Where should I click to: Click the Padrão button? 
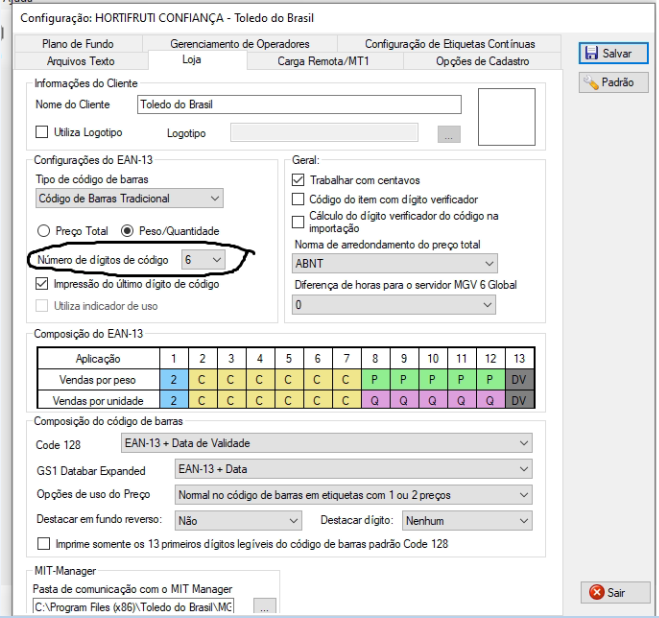point(613,82)
